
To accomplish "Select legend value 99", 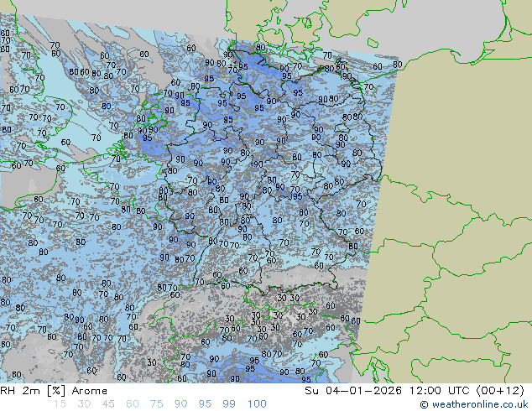I will tap(229, 404).
